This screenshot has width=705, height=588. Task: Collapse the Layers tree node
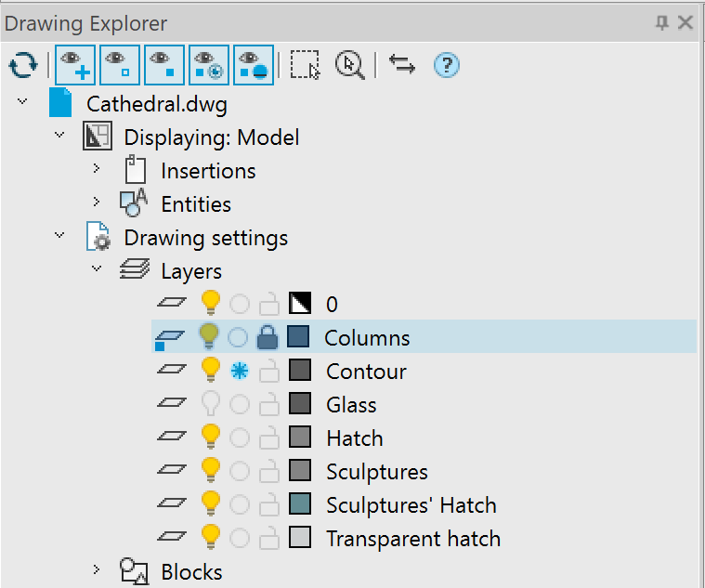coord(97,271)
